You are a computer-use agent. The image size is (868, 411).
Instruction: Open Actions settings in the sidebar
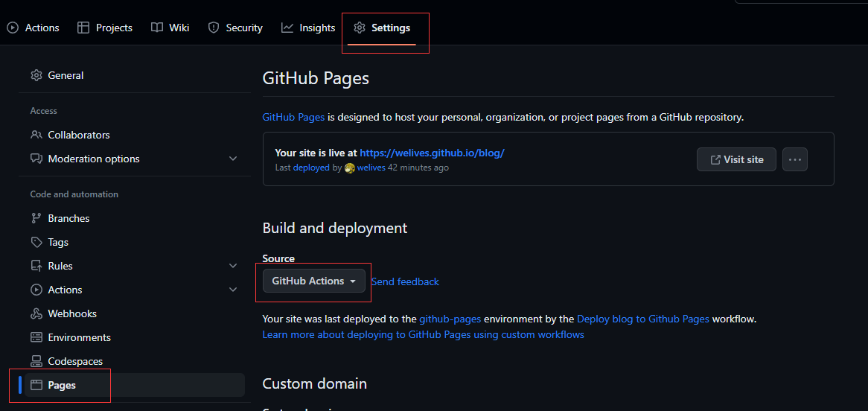135,290
